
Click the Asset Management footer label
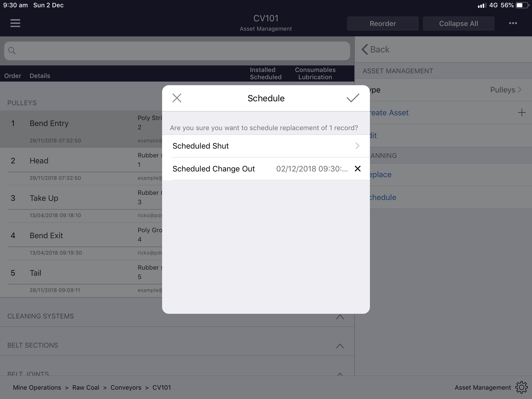pyautogui.click(x=483, y=387)
